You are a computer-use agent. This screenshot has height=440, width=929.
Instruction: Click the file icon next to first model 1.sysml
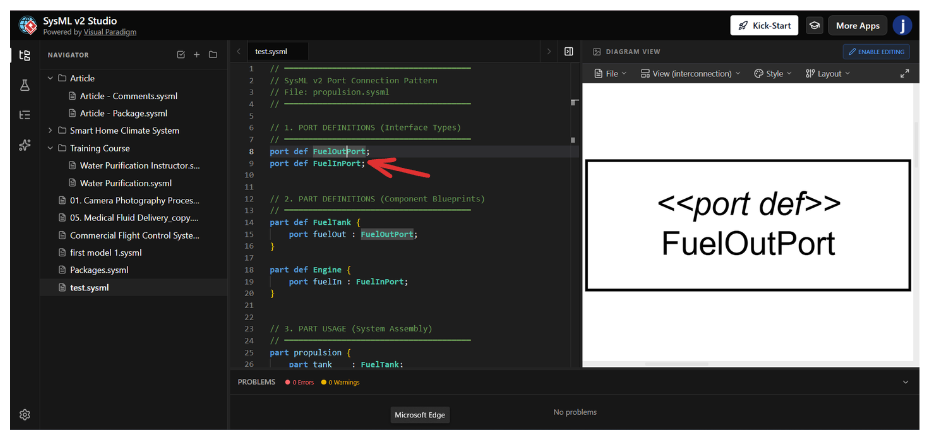[x=62, y=253]
